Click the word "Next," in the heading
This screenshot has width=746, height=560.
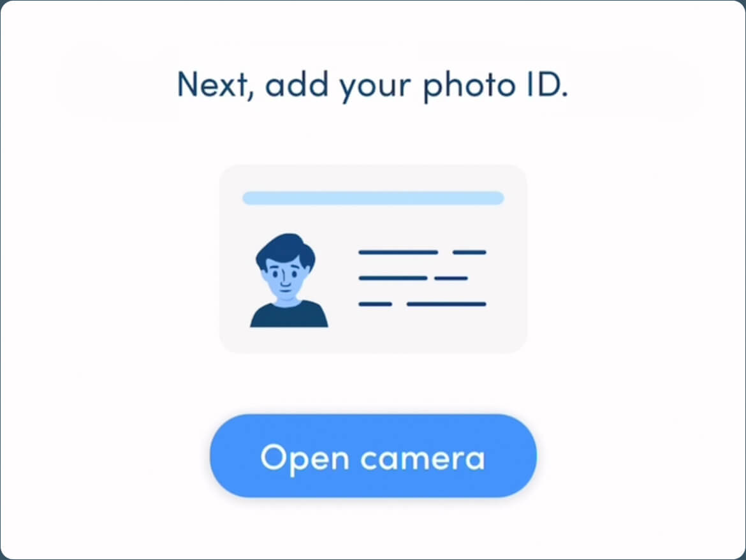pyautogui.click(x=215, y=85)
